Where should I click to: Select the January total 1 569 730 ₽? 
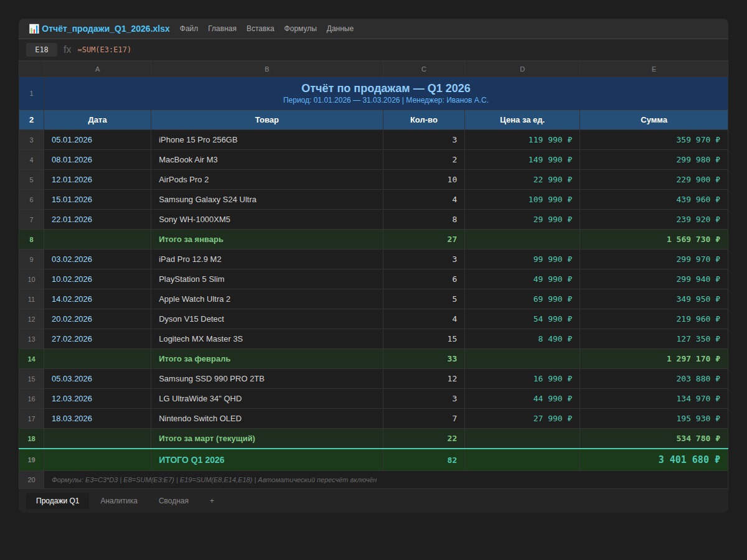point(654,240)
